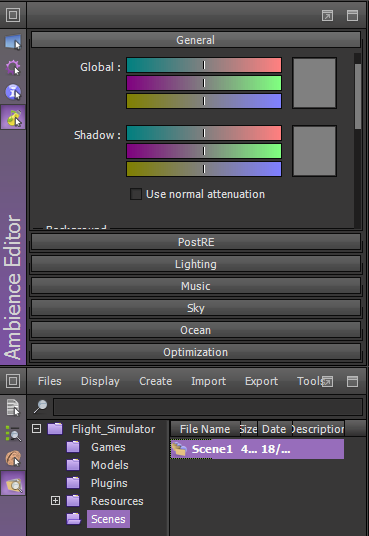Select the Resources folder

117,501
